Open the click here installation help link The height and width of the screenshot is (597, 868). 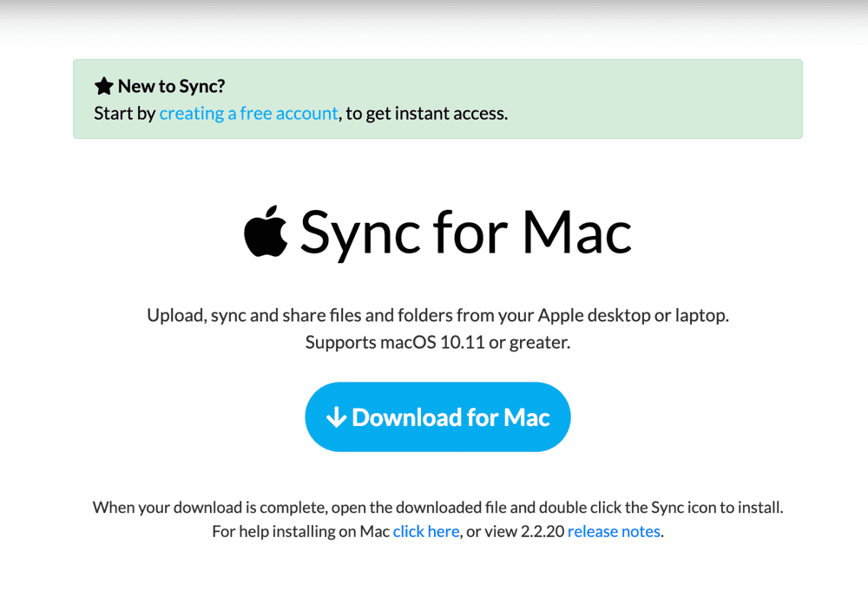[426, 531]
